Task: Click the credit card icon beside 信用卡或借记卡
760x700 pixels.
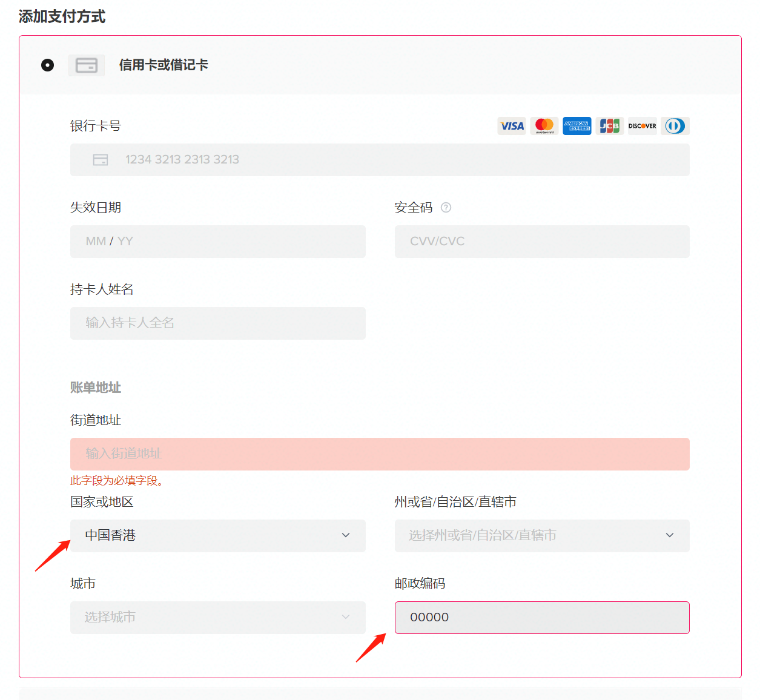Action: tap(86, 65)
